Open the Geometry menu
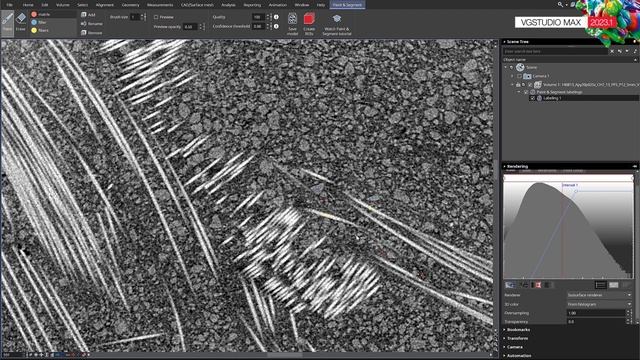640x360 pixels. tap(131, 5)
